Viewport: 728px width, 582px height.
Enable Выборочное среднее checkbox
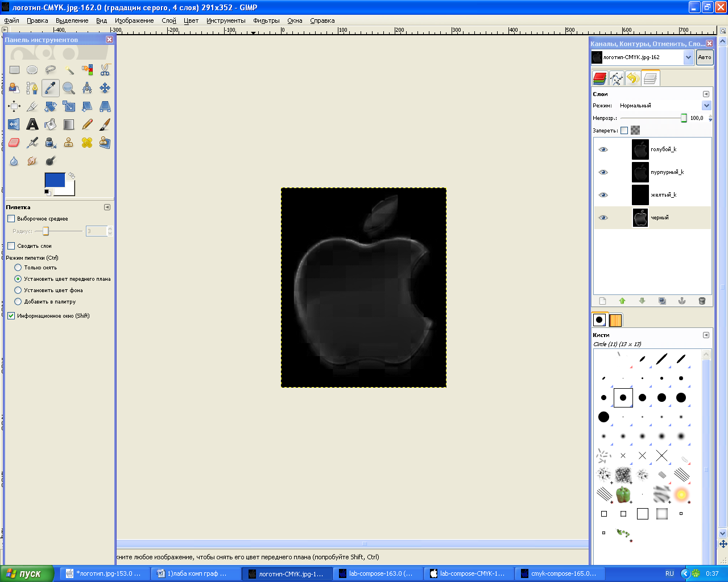click(11, 219)
